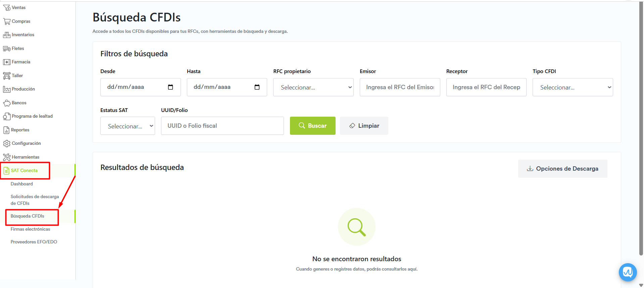644x288 pixels.
Task: Open the chat support bubble icon
Action: (627, 272)
